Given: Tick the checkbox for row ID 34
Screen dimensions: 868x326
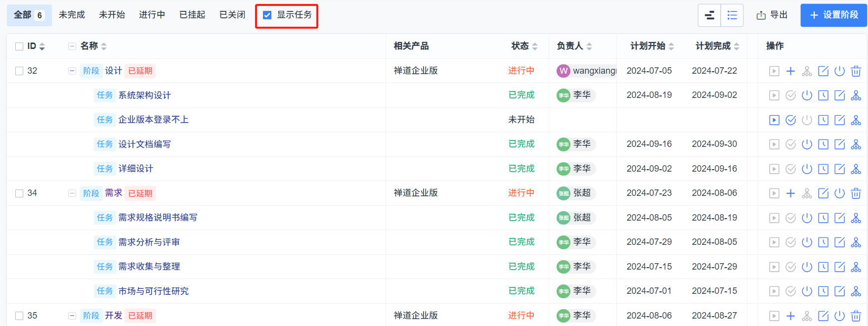Looking at the screenshot, I should point(19,193).
